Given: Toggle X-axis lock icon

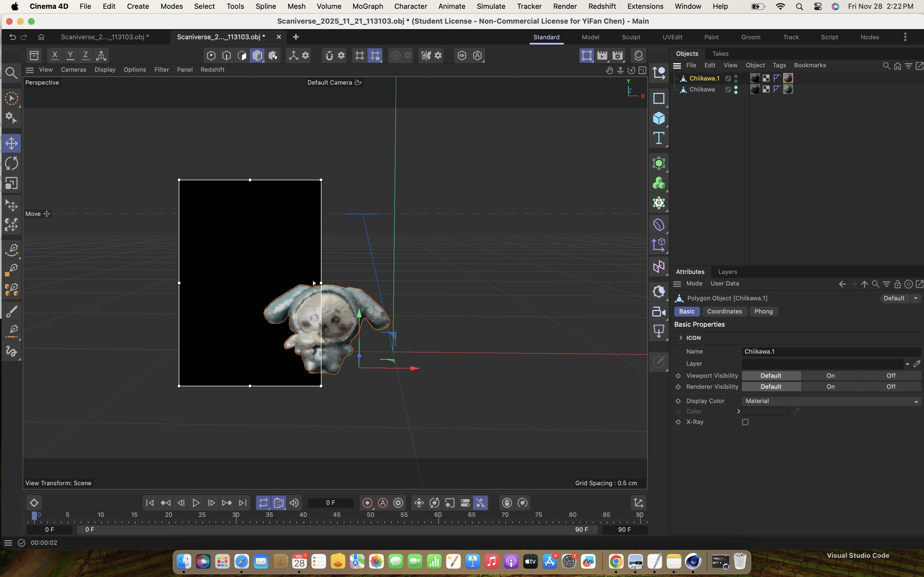Looking at the screenshot, I should 55,56.
